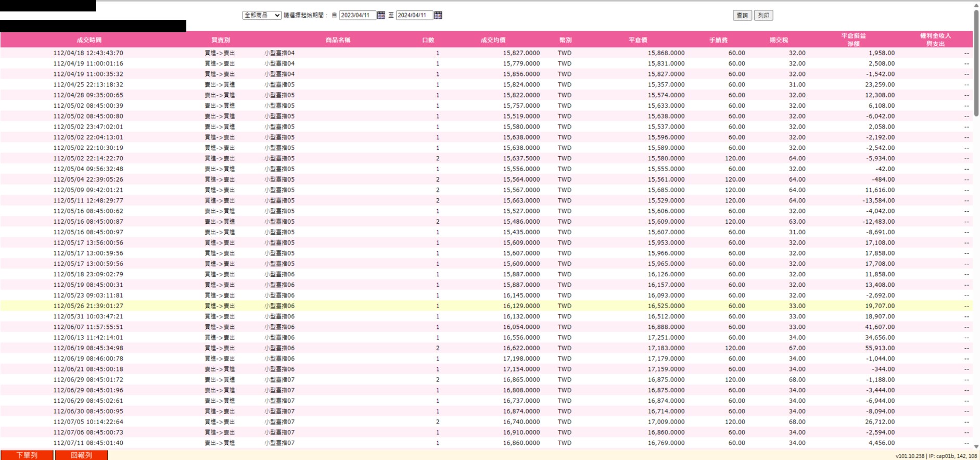Click the 手續費 column header
980x460 pixels.
(x=718, y=40)
